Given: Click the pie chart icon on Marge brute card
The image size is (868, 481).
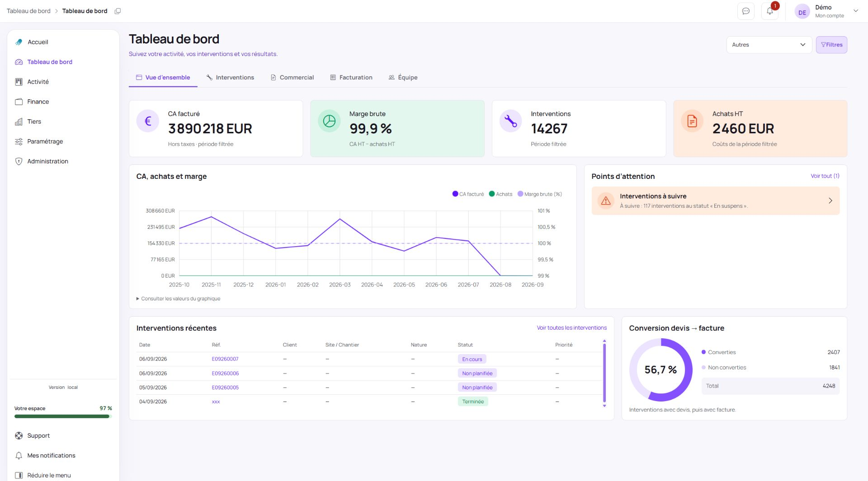Looking at the screenshot, I should click(329, 121).
